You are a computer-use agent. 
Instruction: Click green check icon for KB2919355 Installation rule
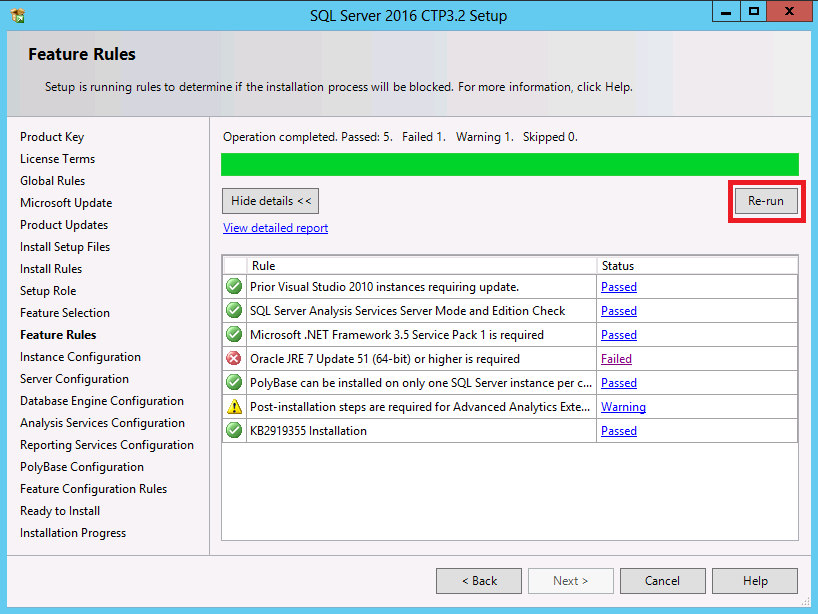point(234,430)
